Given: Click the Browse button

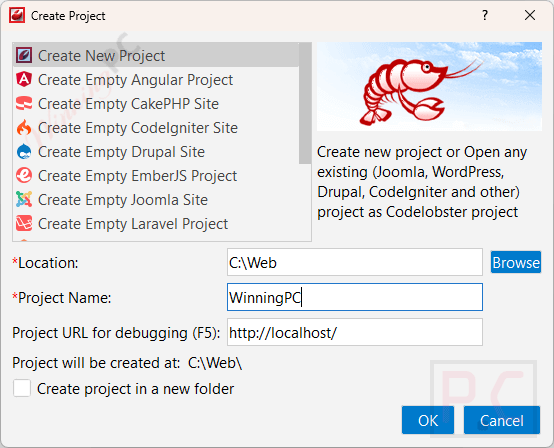Looking at the screenshot, I should (515, 262).
